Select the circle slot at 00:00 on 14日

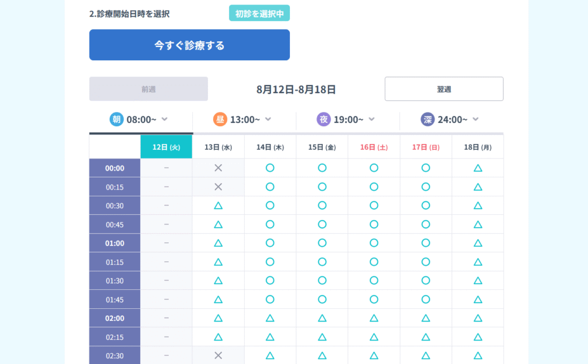pos(270,168)
